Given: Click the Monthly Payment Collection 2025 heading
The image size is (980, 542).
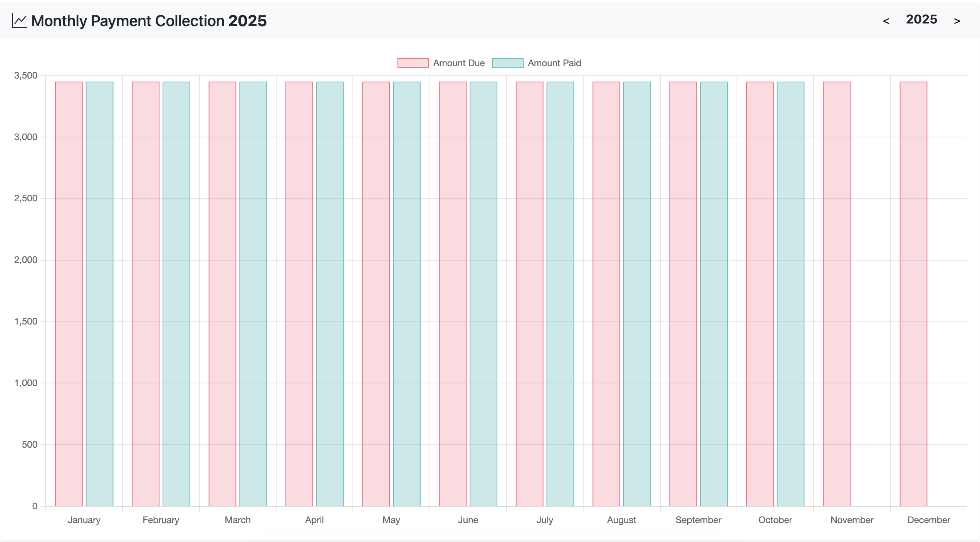Looking at the screenshot, I should point(149,21).
